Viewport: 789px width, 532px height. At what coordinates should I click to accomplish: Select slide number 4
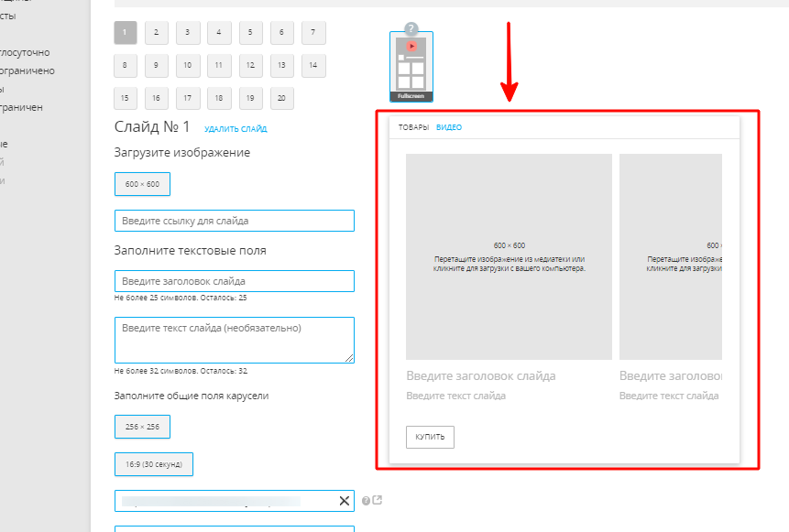pyautogui.click(x=219, y=33)
